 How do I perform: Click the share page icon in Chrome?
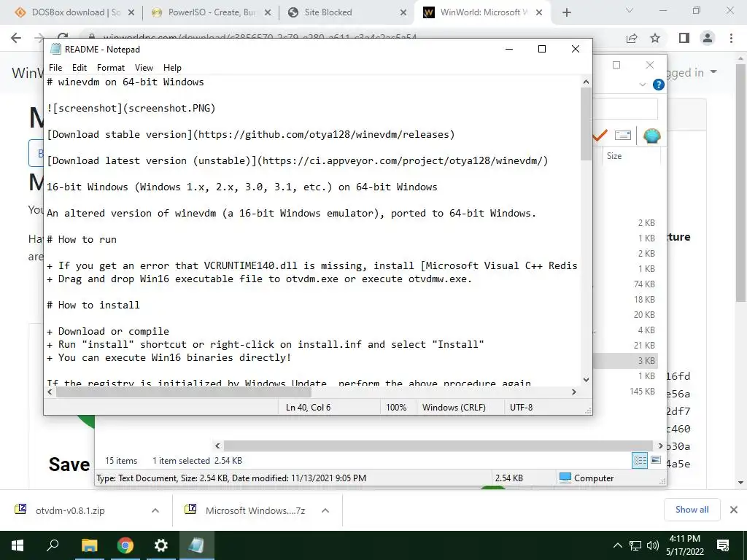click(632, 38)
